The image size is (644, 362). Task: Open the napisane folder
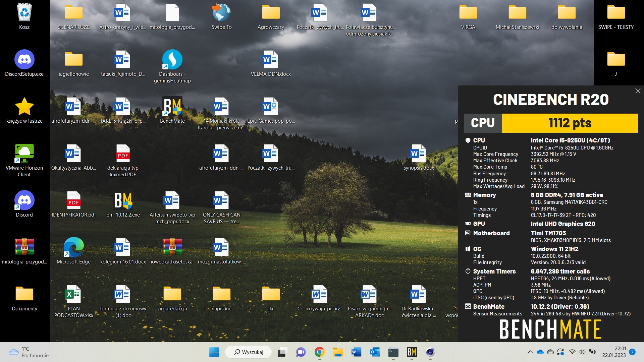[222, 294]
